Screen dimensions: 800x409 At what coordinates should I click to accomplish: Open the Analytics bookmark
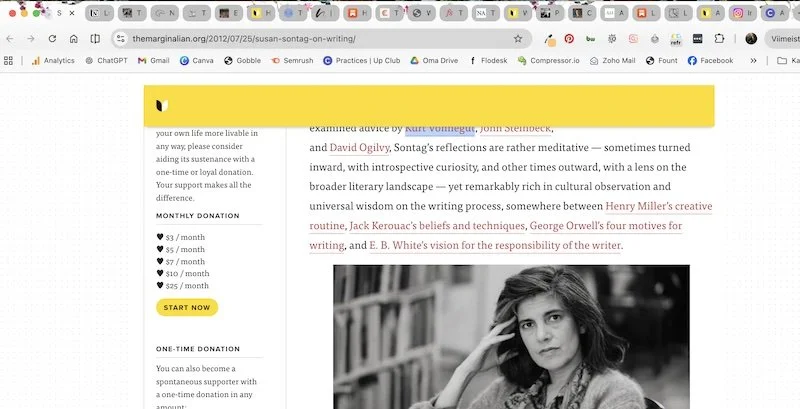(53, 61)
